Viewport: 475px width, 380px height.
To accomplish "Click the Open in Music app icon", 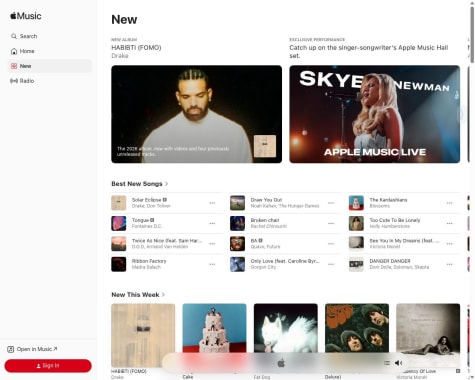I will click(x=11, y=349).
